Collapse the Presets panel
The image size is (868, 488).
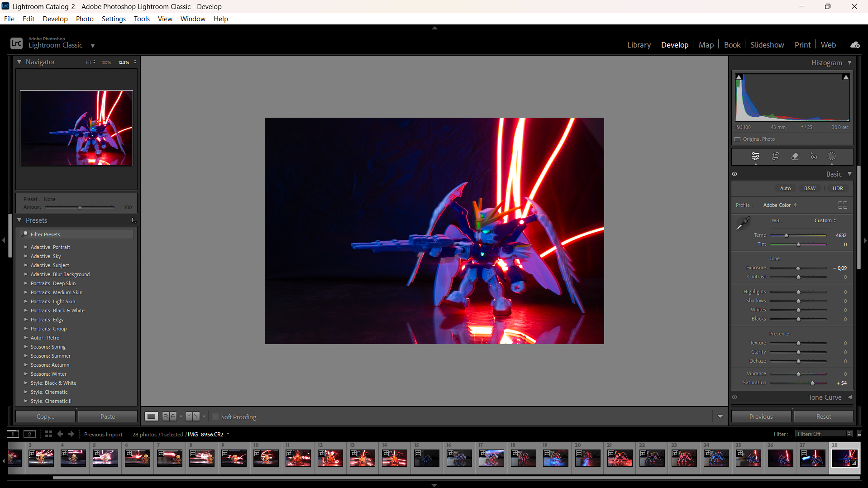click(x=19, y=220)
